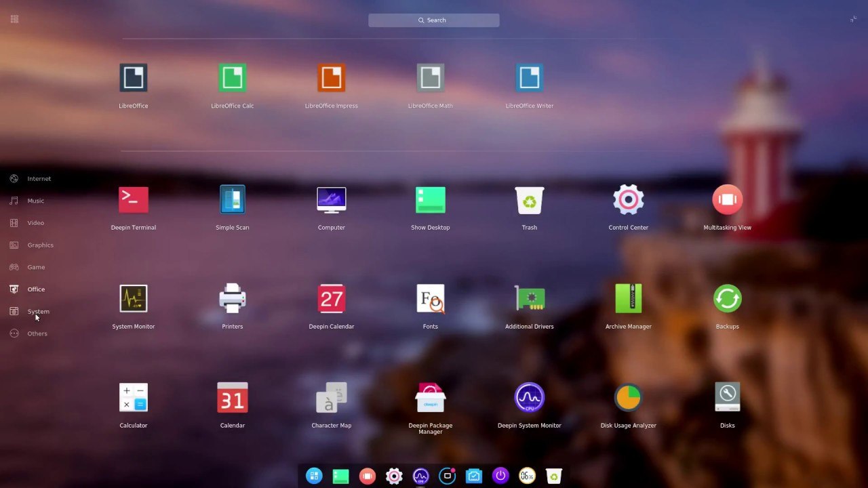Open the Fonts app
The width and height of the screenshot is (868, 488).
coord(431,299)
